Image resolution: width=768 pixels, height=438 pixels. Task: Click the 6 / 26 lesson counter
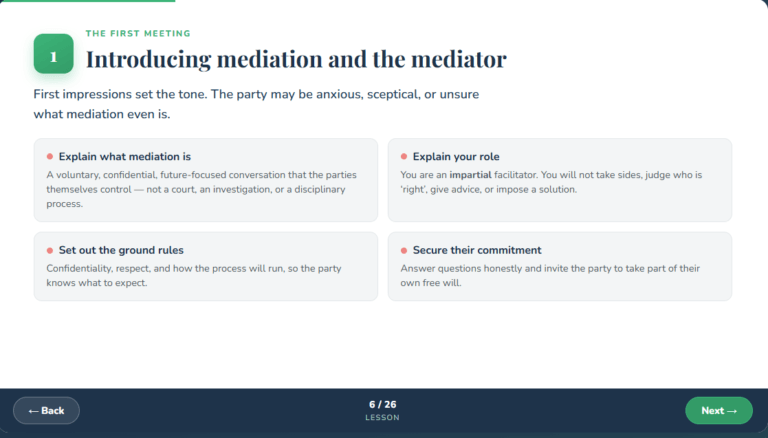click(x=383, y=405)
